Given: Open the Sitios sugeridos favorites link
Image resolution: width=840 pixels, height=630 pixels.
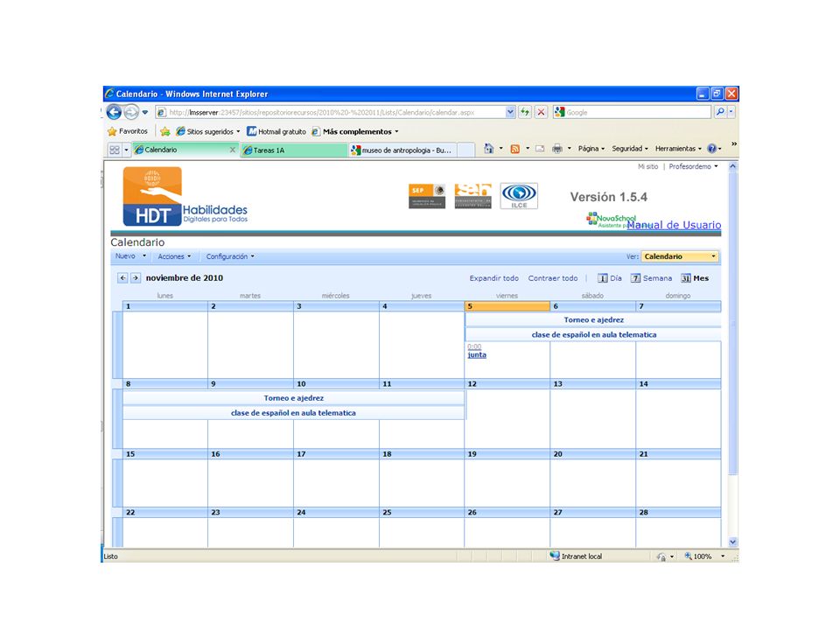Looking at the screenshot, I should [x=207, y=131].
